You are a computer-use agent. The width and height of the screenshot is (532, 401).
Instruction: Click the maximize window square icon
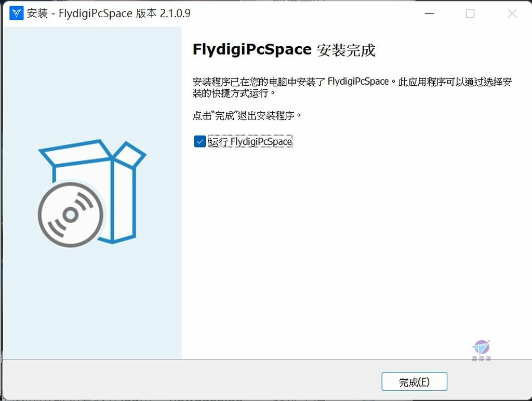[x=470, y=14]
